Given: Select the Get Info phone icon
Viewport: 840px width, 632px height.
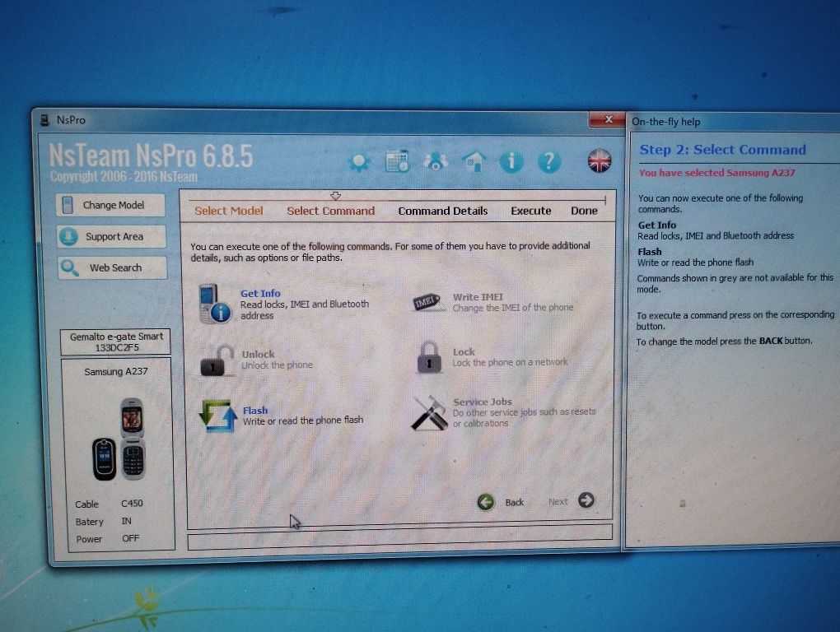Looking at the screenshot, I should pyautogui.click(x=214, y=304).
